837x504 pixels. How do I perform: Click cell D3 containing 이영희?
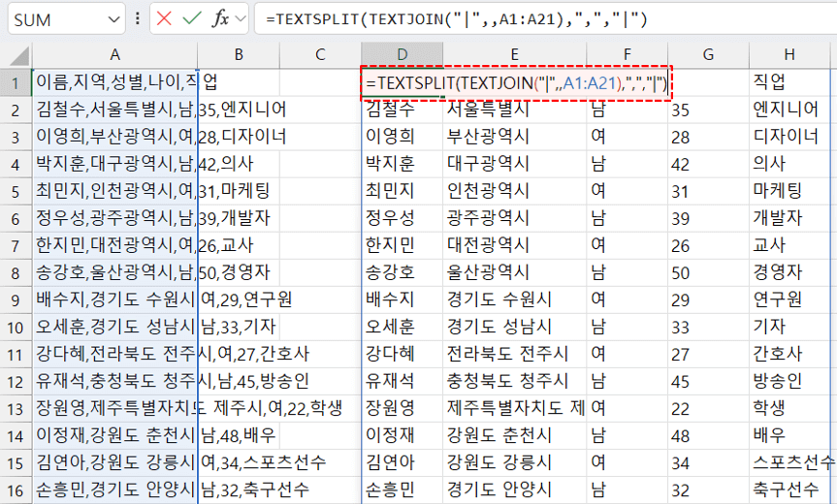[402, 137]
